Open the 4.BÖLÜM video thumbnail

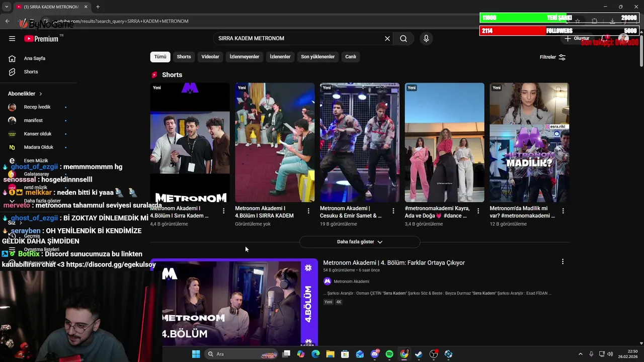click(234, 303)
